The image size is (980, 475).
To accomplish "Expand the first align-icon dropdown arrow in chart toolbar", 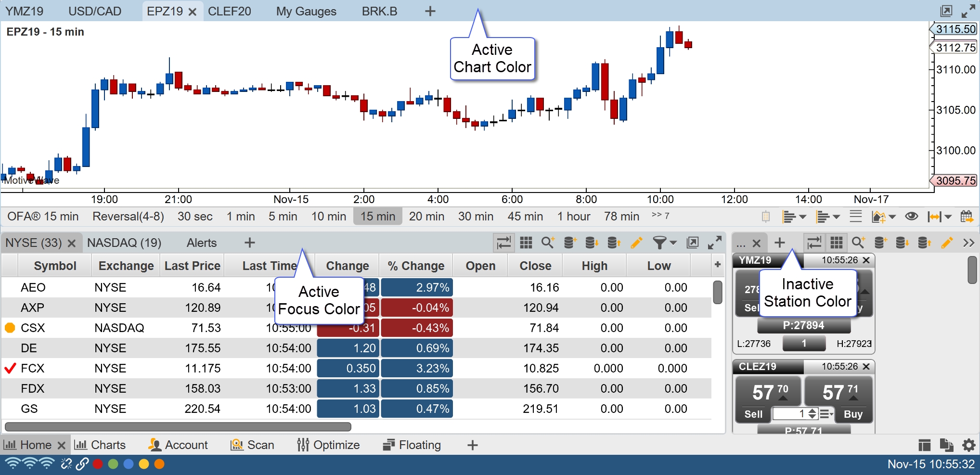I will (x=802, y=217).
